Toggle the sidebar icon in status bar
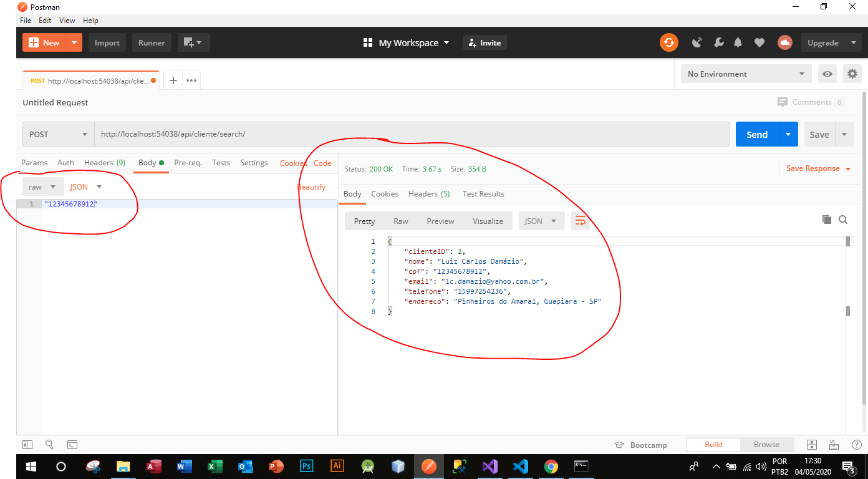The image size is (868, 479). coord(27,445)
